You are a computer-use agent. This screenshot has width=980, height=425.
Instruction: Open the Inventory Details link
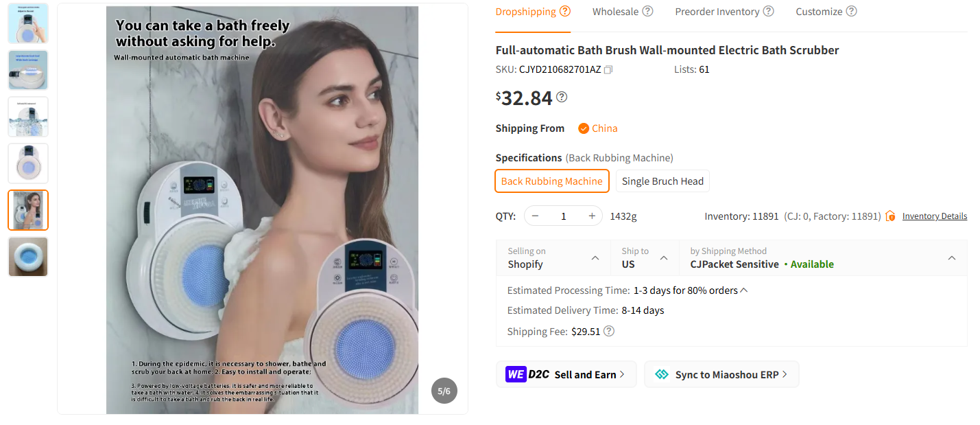pyautogui.click(x=934, y=216)
